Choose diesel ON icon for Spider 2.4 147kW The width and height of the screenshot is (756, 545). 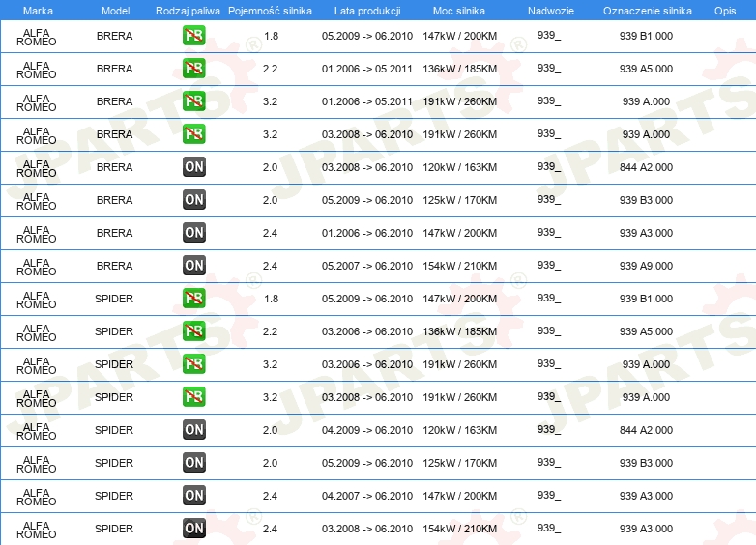[193, 495]
